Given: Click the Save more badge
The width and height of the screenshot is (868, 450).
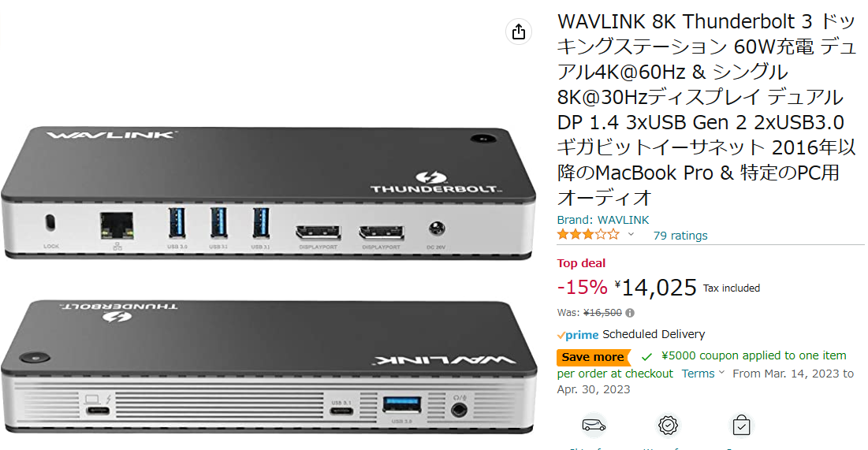Looking at the screenshot, I should click(593, 357).
